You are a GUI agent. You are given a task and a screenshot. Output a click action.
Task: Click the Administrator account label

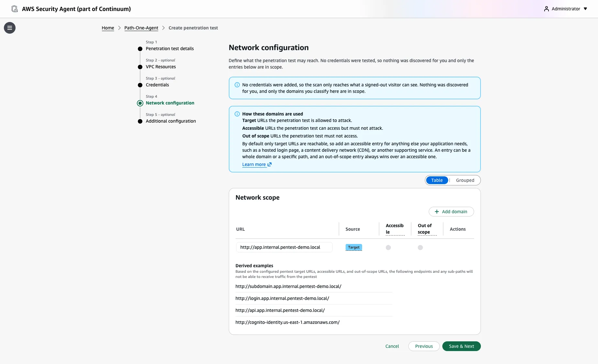coord(566,9)
